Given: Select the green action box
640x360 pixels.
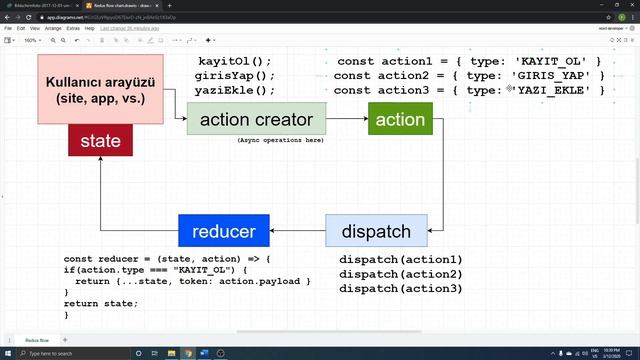Looking at the screenshot, I should (400, 119).
